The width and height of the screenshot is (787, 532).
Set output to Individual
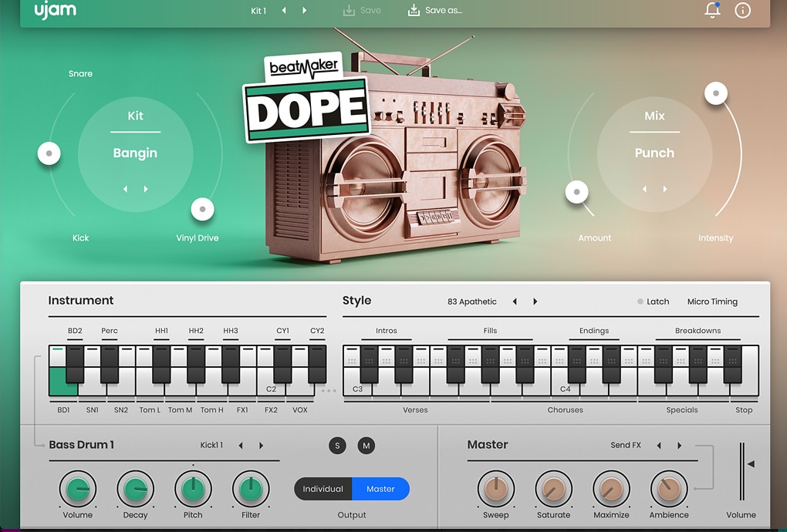[x=323, y=489]
